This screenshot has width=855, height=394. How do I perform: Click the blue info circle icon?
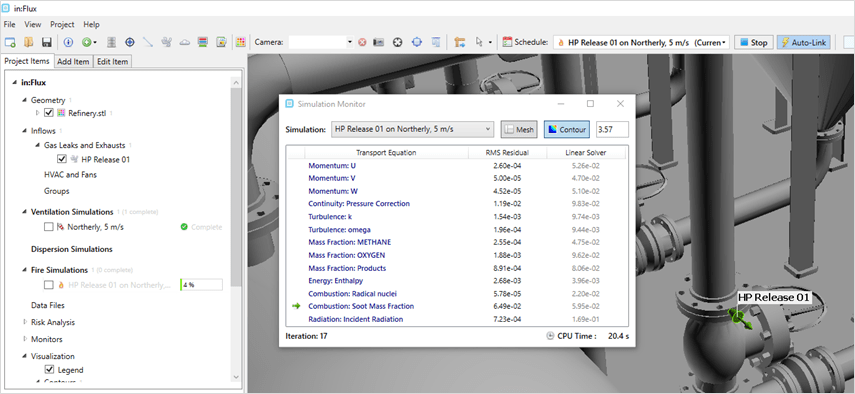point(68,42)
